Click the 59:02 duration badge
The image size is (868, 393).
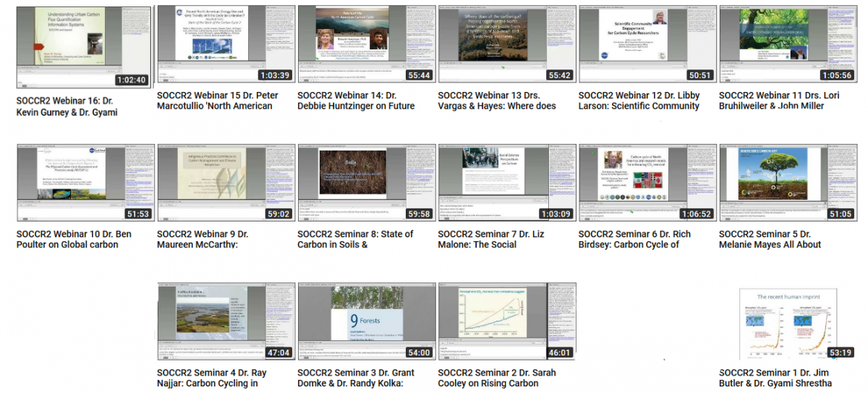pos(278,214)
